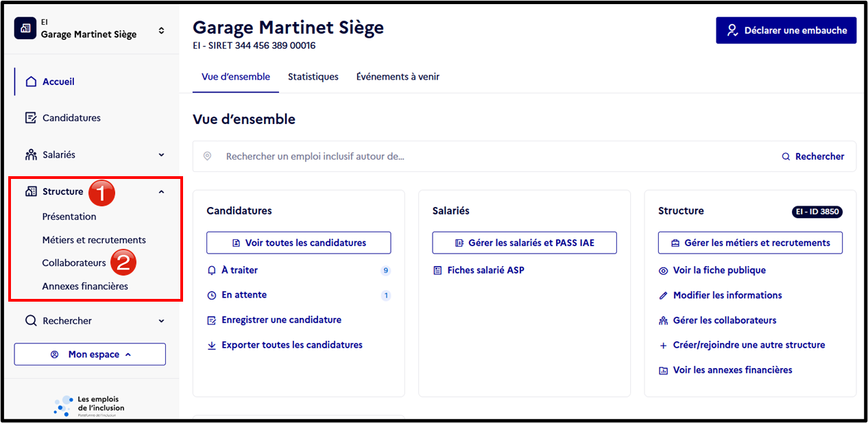This screenshot has width=868, height=423.
Task: Open the Mon espace menu
Action: point(90,354)
